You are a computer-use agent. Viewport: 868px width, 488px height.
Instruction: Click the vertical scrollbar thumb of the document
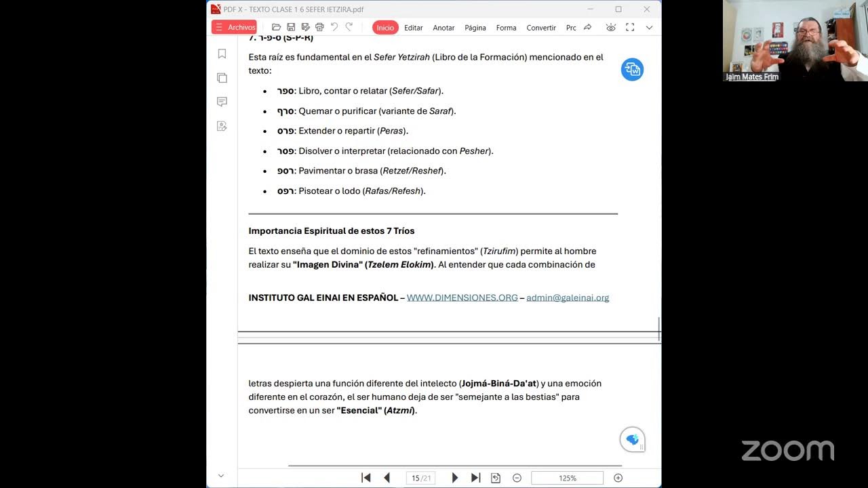[x=659, y=329]
